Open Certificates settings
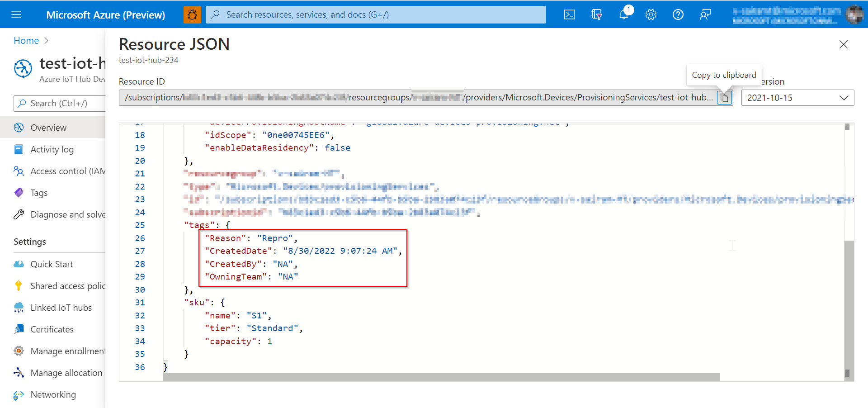The height and width of the screenshot is (408, 868). click(52, 329)
